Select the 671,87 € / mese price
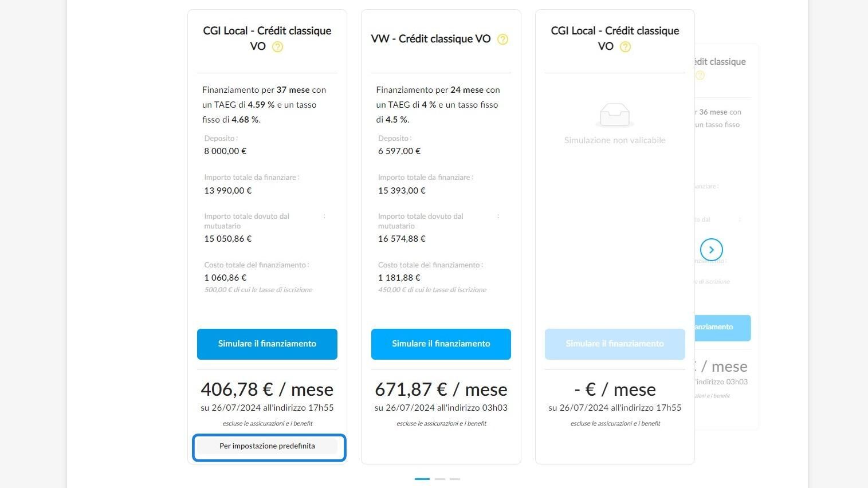 [441, 389]
